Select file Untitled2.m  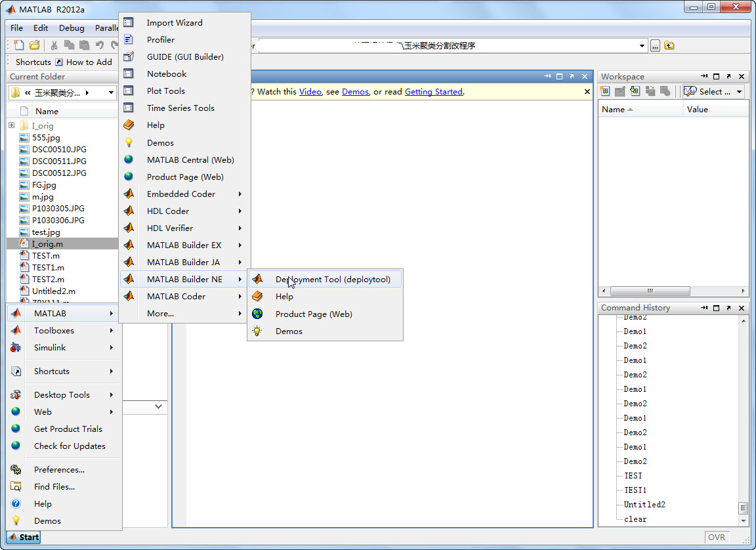pos(54,291)
